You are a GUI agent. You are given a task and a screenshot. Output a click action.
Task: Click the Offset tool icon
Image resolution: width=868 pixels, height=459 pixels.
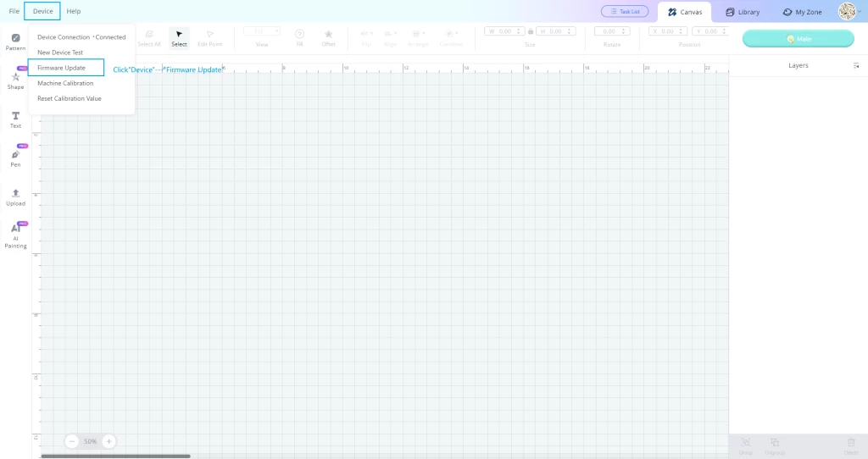point(328,38)
